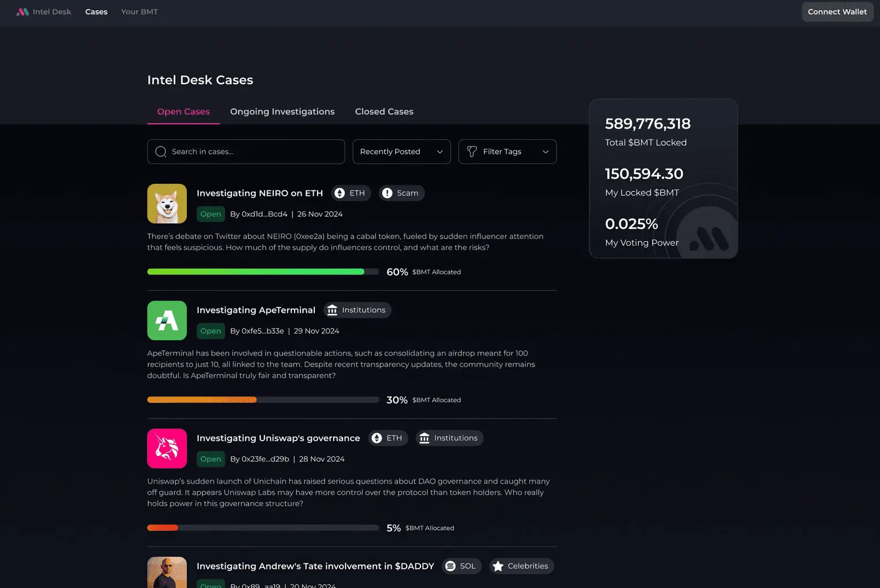Switch to the Ongoing Investigations tab
Viewport: 880px width, 588px height.
click(282, 112)
